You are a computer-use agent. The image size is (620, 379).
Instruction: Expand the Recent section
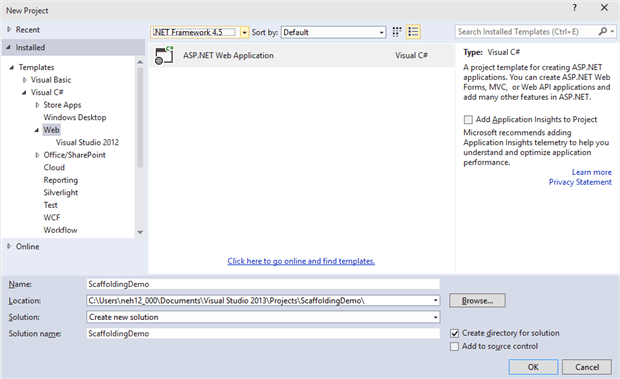pyautogui.click(x=9, y=30)
